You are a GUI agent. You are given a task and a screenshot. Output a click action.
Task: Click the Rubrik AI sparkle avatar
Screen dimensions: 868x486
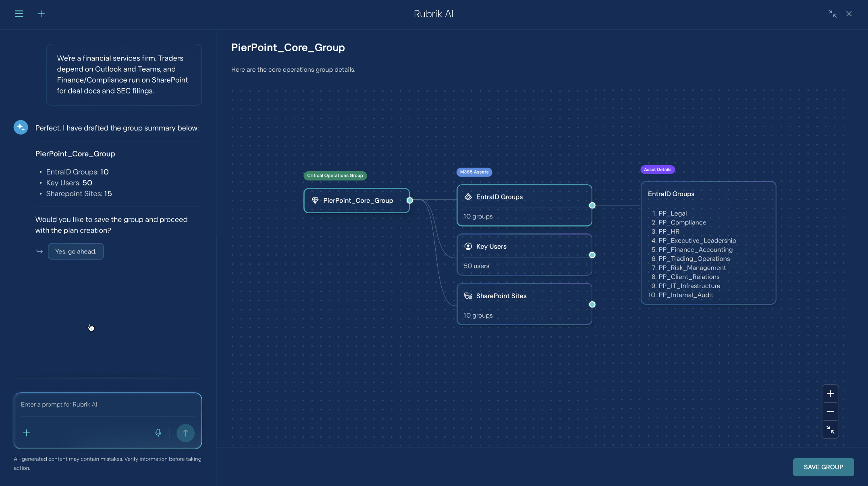(x=21, y=127)
